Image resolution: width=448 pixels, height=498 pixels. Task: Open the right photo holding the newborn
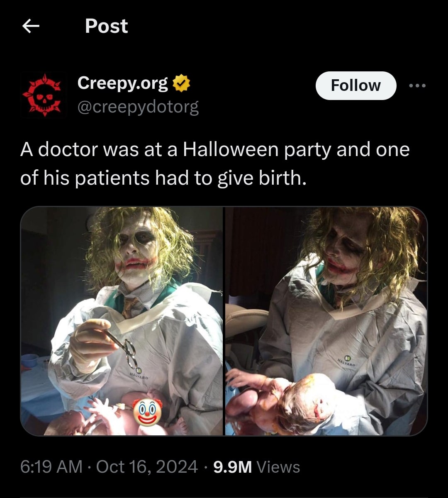point(326,321)
